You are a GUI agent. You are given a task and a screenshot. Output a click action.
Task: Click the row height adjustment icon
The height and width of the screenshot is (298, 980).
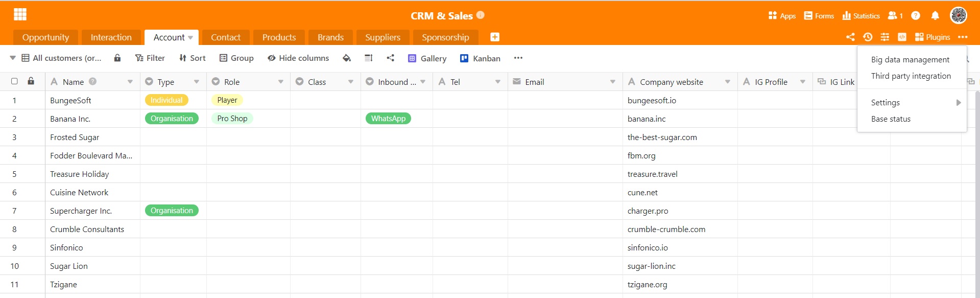(369, 58)
